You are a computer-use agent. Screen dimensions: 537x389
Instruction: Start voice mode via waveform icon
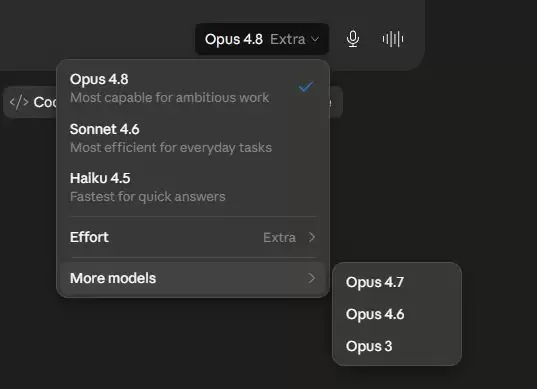tap(393, 39)
